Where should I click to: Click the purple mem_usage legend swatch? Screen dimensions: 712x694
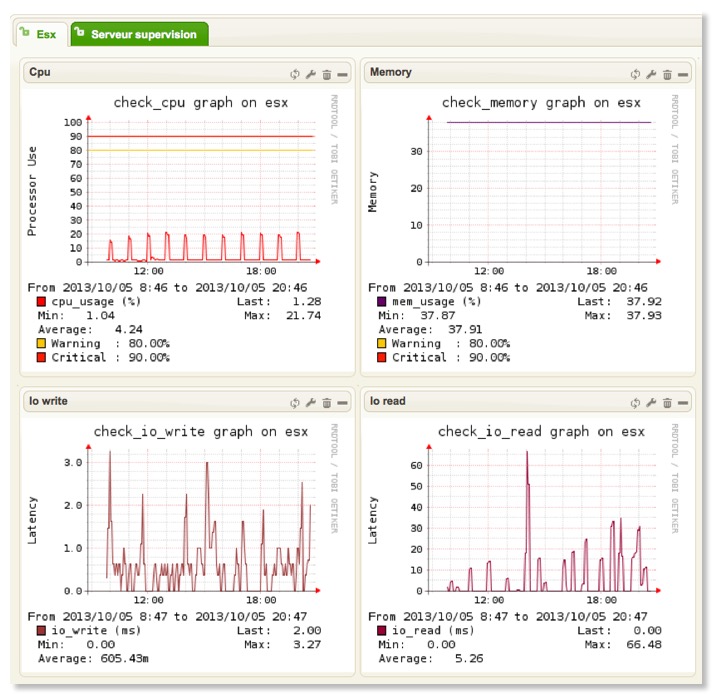pos(382,301)
